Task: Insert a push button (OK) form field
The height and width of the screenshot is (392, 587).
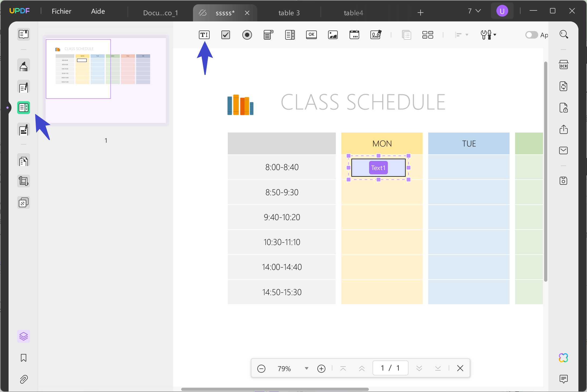Action: [311, 35]
